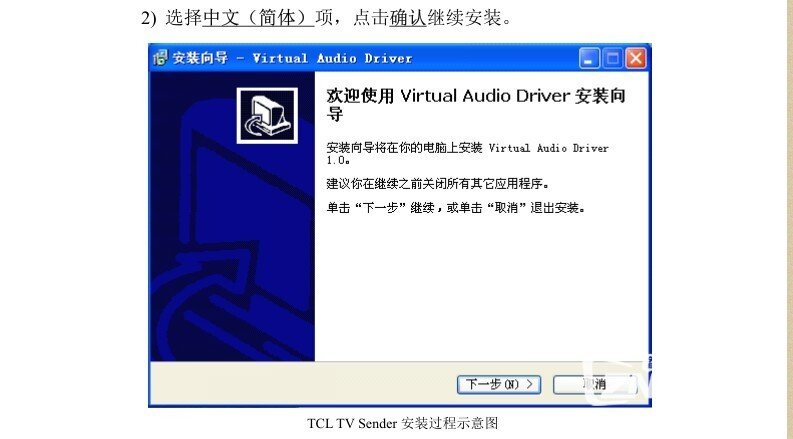Click the heading 欢迎使用 Virtual Audio Driver 安装向导
Viewport: 793px width, 439px height.
click(x=476, y=104)
